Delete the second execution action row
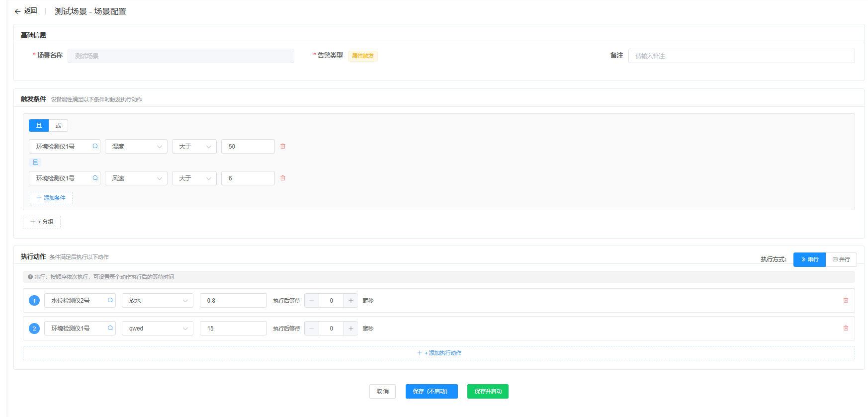 [x=846, y=328]
